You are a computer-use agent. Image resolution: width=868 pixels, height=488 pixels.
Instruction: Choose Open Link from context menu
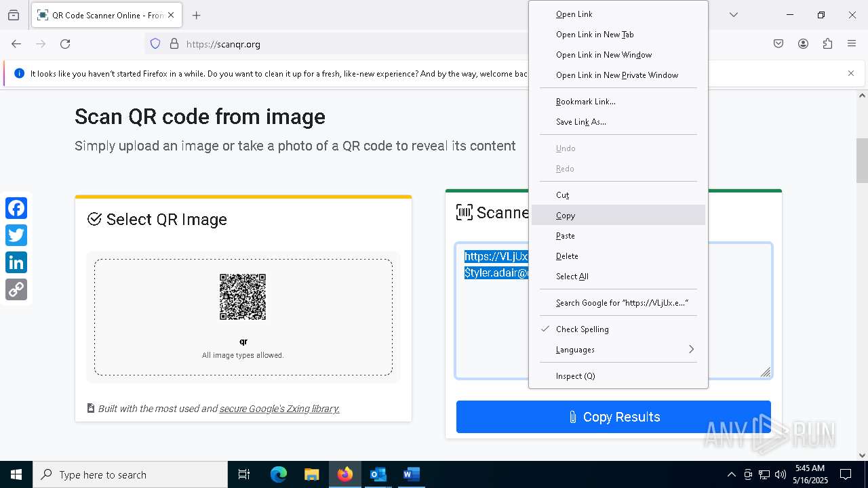[x=618, y=14]
